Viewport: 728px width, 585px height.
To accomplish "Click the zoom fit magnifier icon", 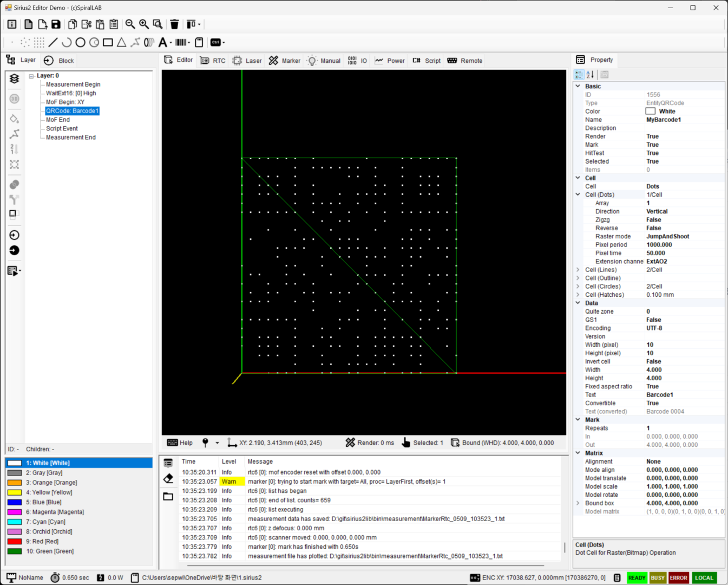I will tap(158, 24).
